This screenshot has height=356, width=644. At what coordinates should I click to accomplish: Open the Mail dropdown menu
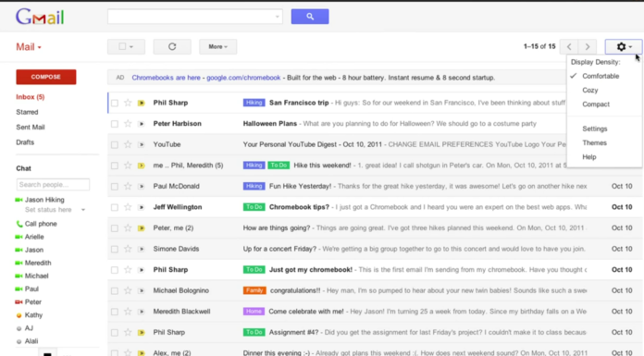pyautogui.click(x=29, y=47)
